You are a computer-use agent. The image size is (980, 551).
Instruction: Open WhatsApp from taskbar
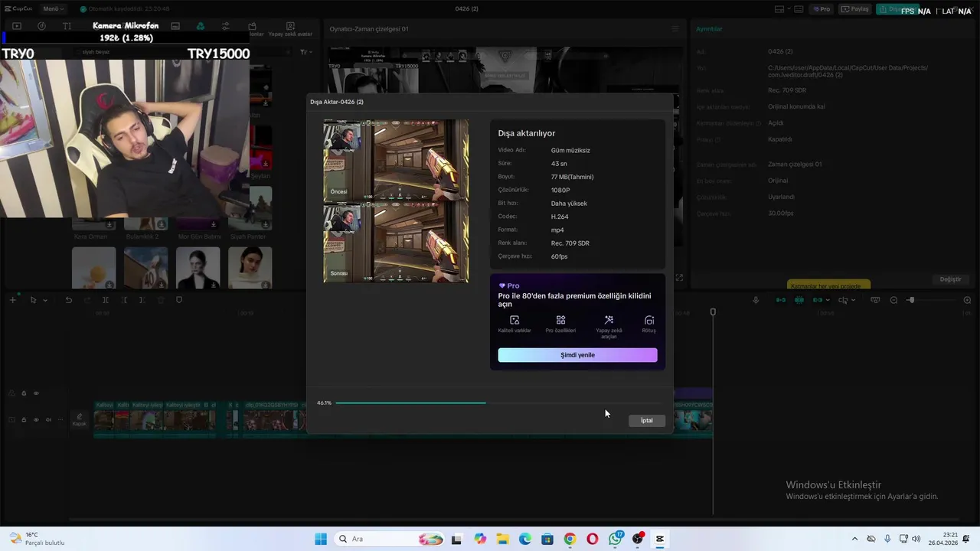pyautogui.click(x=616, y=539)
